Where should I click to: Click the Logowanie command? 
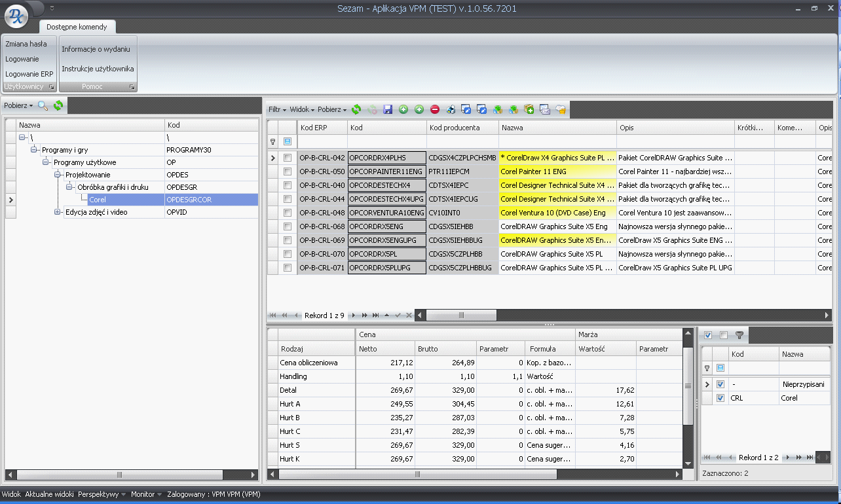(x=22, y=59)
